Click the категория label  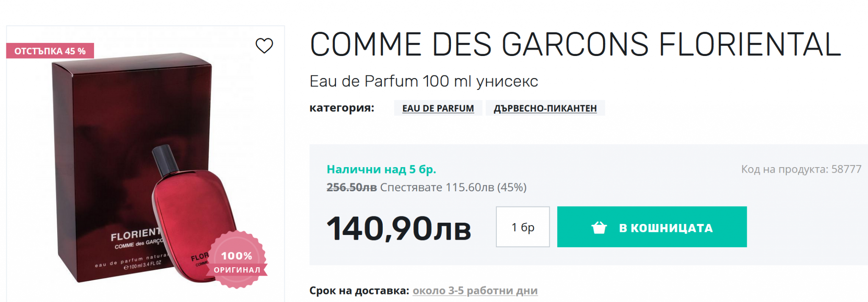[x=342, y=108]
